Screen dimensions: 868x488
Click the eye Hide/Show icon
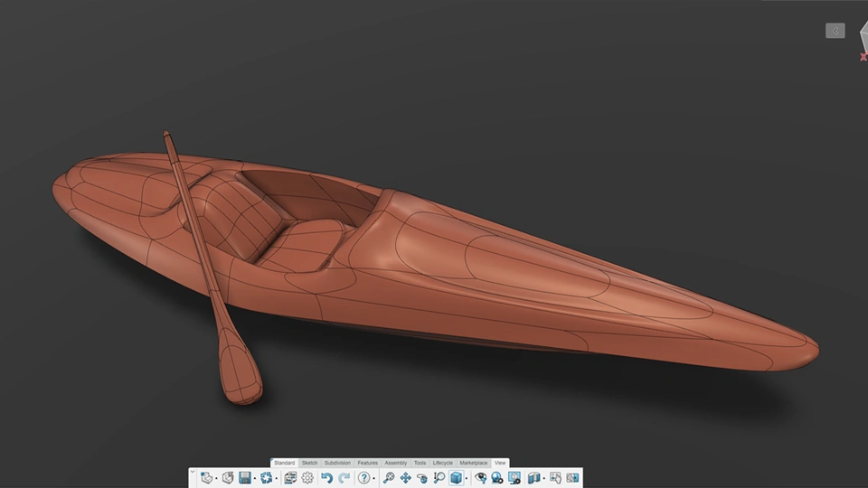[480, 477]
